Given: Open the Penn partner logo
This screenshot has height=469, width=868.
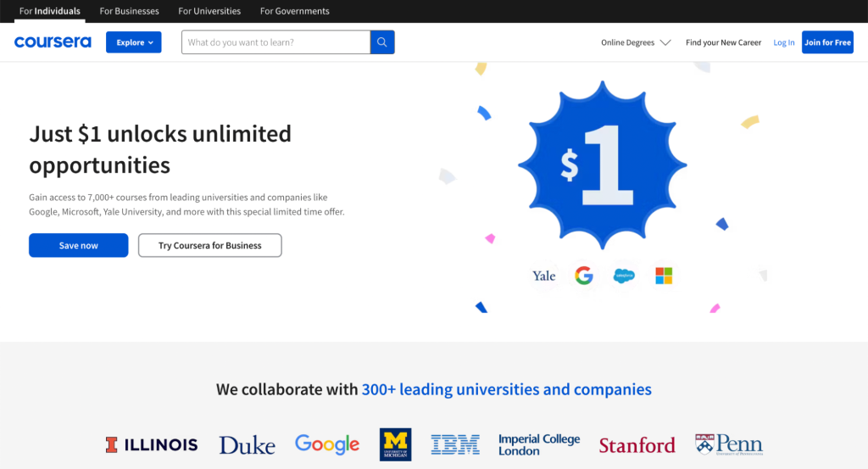Looking at the screenshot, I should 729,444.
